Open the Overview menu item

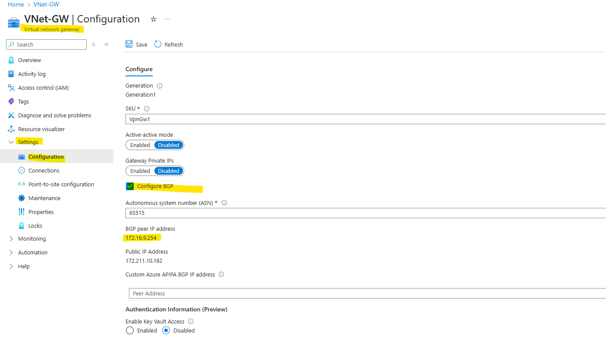29,60
